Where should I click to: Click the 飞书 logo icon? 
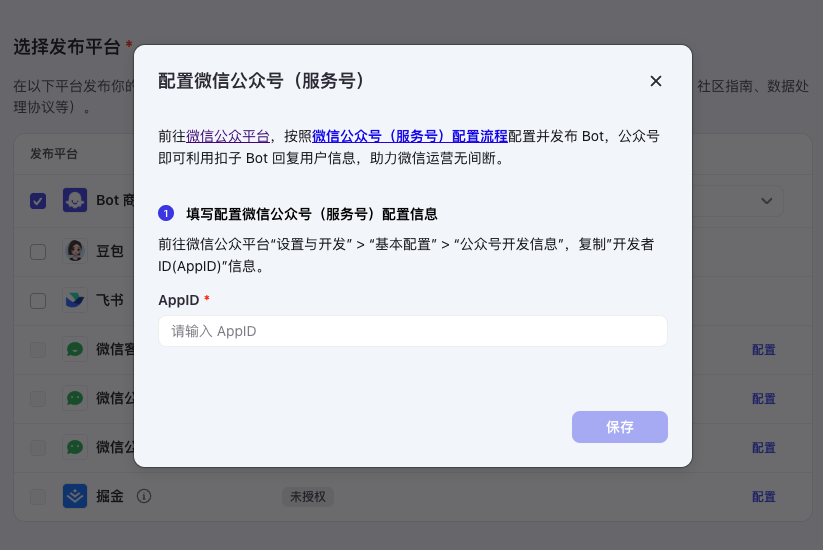tap(75, 300)
